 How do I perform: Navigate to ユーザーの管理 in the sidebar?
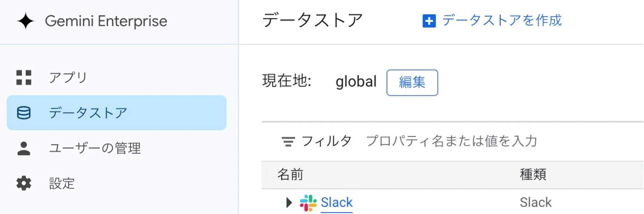95,148
